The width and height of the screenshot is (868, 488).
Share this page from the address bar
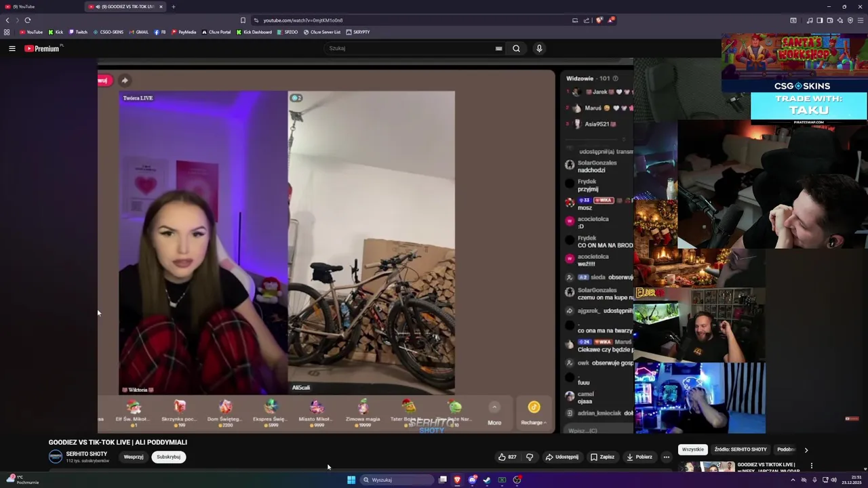(x=587, y=20)
